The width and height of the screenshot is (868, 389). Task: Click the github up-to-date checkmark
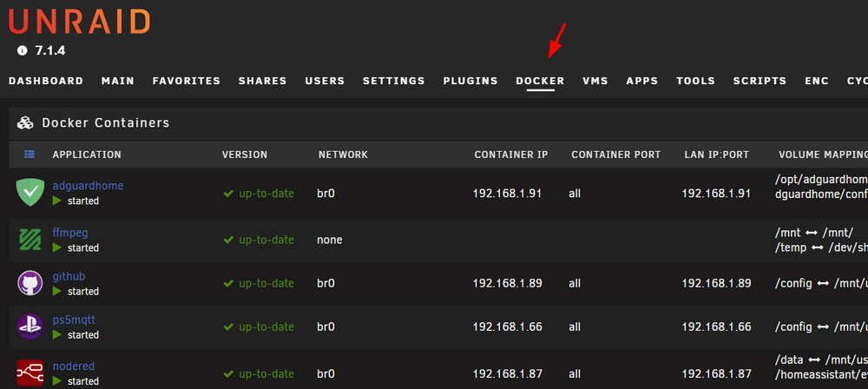pyautogui.click(x=228, y=283)
